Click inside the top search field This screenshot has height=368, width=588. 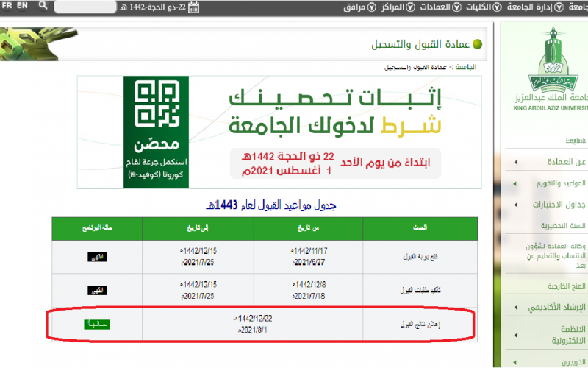point(85,7)
